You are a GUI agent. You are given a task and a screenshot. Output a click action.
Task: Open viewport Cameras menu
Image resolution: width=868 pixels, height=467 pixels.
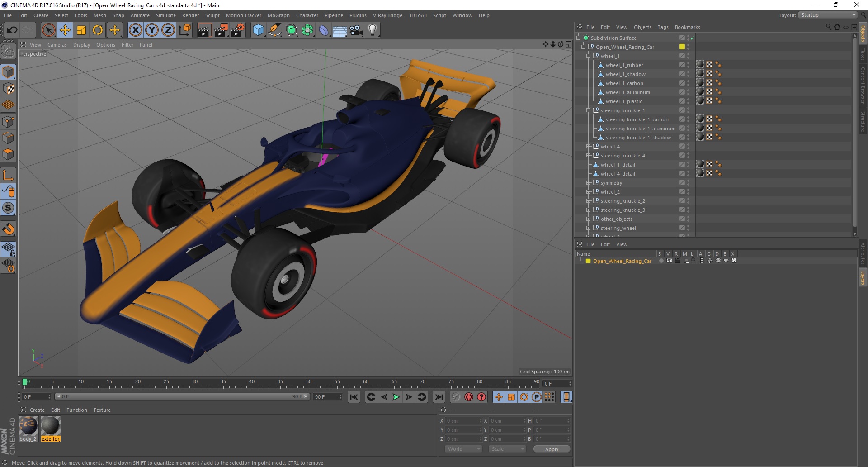coord(57,45)
